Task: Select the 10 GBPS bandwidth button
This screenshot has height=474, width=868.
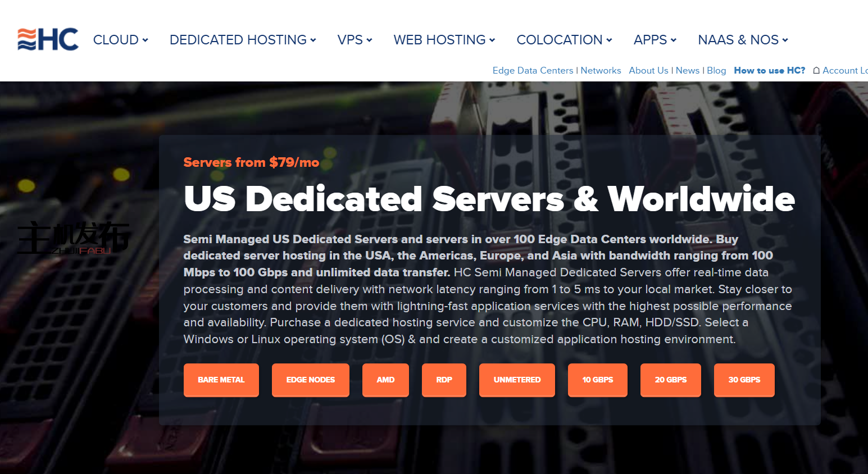Action: pyautogui.click(x=597, y=380)
